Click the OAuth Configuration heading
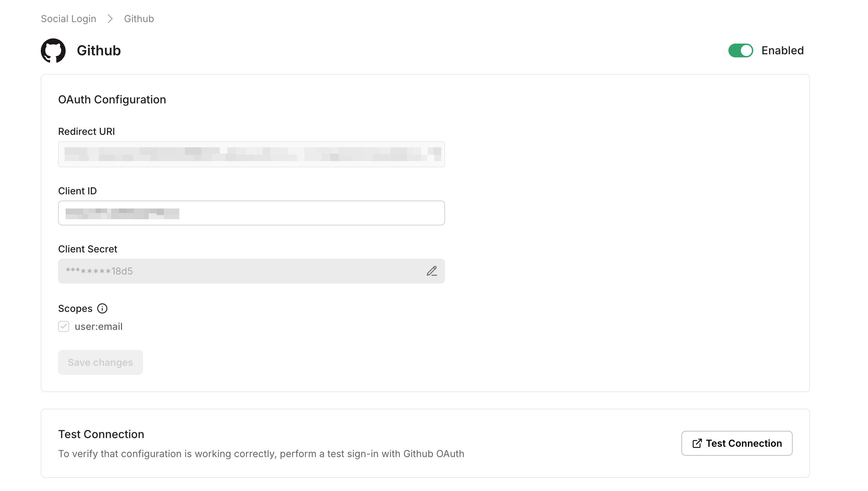 coord(112,100)
